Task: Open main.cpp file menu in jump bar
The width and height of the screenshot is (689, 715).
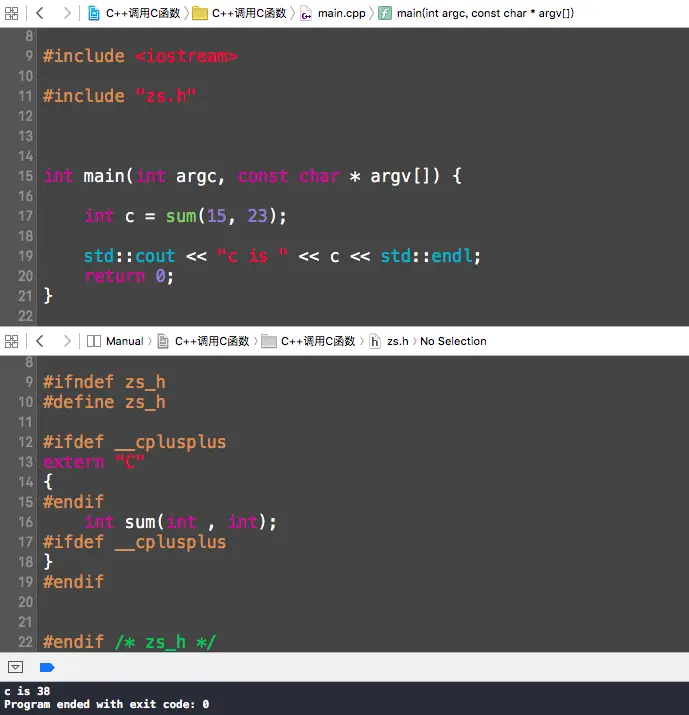Action: coord(342,13)
